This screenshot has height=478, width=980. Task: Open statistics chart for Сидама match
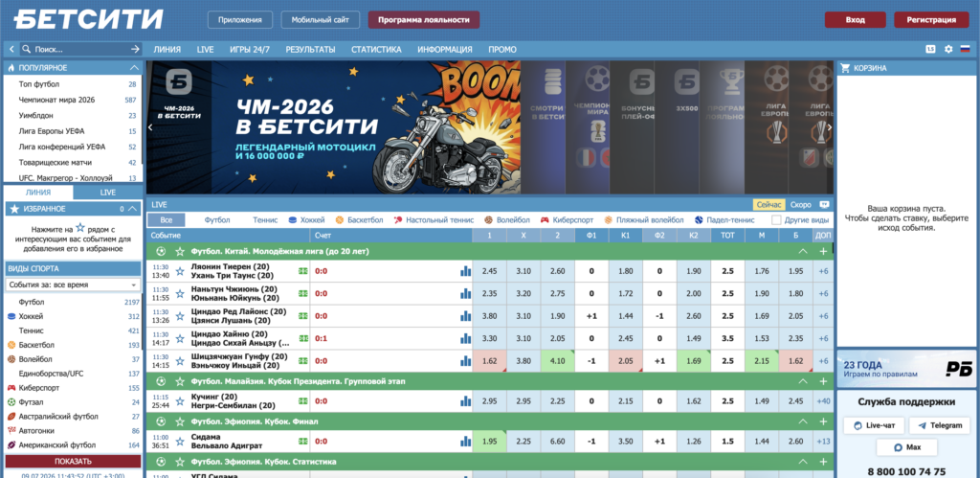point(466,441)
